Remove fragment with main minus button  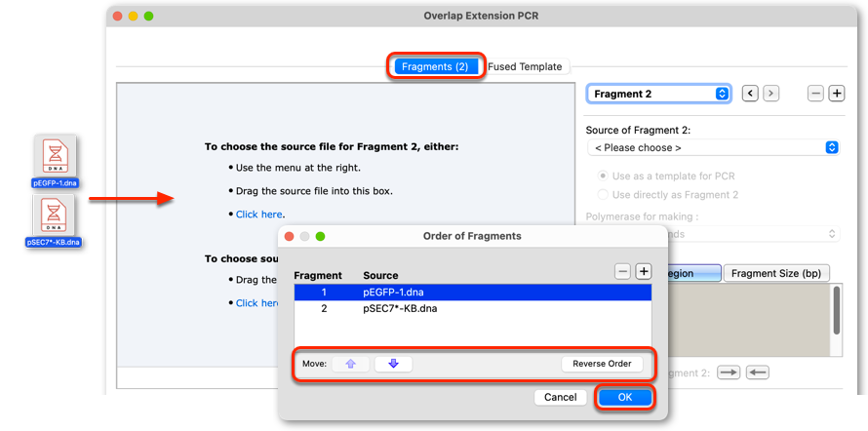[x=815, y=94]
